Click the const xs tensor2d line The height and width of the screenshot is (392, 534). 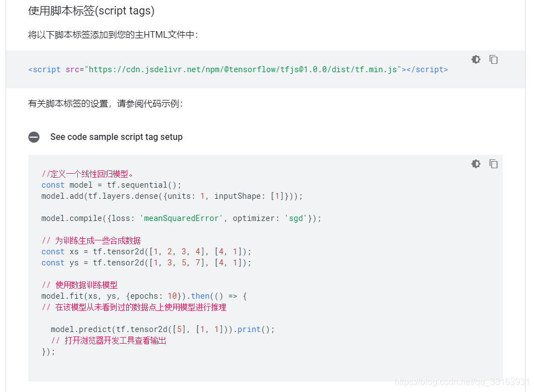click(x=144, y=252)
